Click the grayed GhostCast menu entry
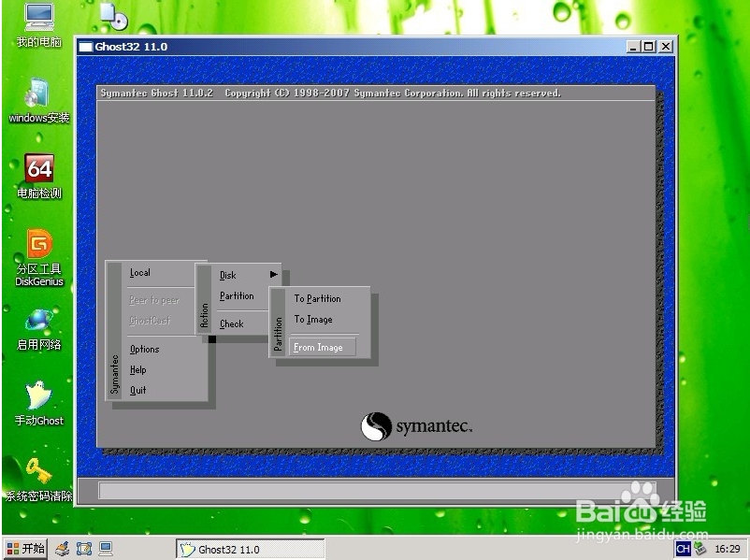 150,321
